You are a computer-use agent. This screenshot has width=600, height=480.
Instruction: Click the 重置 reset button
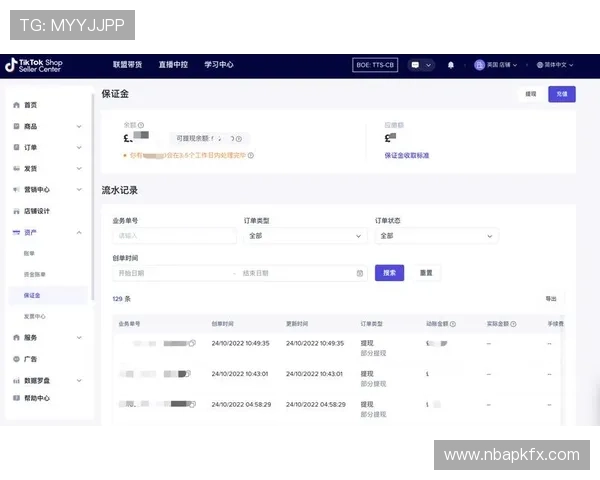click(426, 273)
